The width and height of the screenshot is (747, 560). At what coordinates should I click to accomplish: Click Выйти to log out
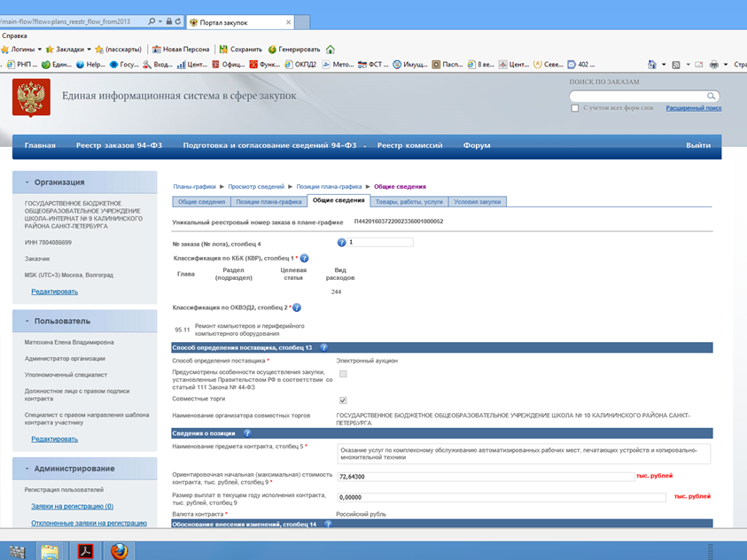tap(698, 145)
